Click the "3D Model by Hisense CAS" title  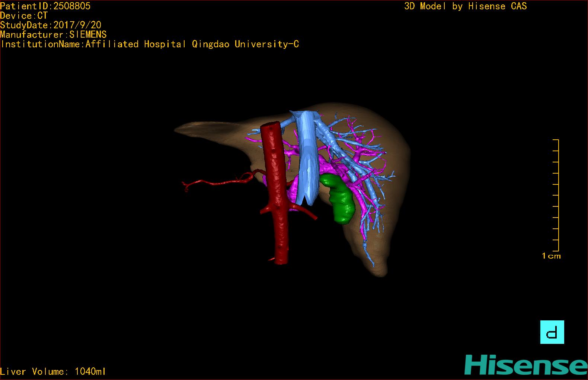coord(466,6)
